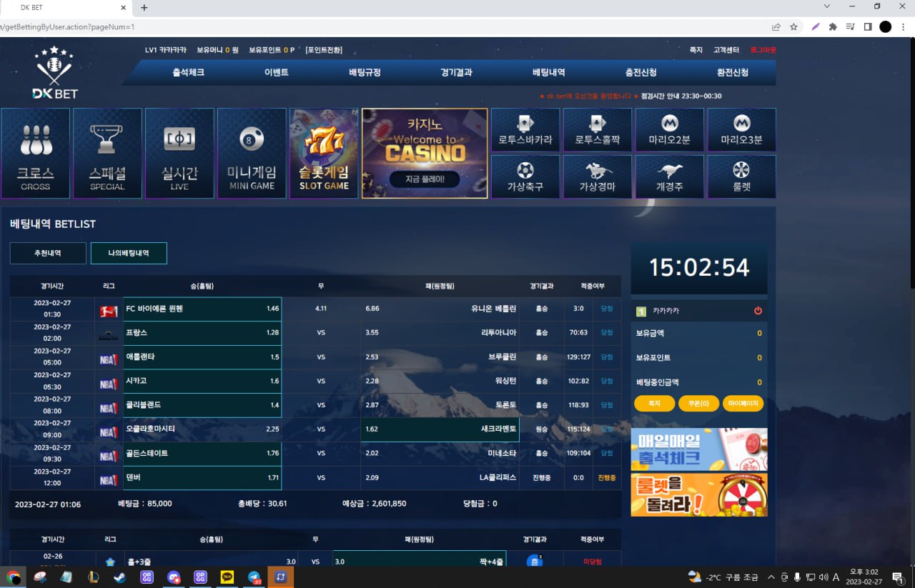Select the 가상축구 soccer ball tile
This screenshot has height=588, width=915.
coord(525,176)
